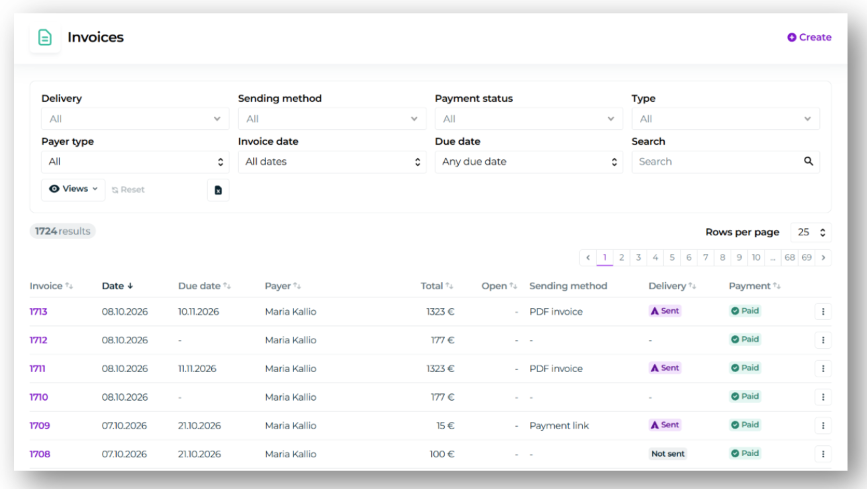Click Sent badge on invoice 1713
Viewport: 867px width, 489px height.
pos(665,311)
